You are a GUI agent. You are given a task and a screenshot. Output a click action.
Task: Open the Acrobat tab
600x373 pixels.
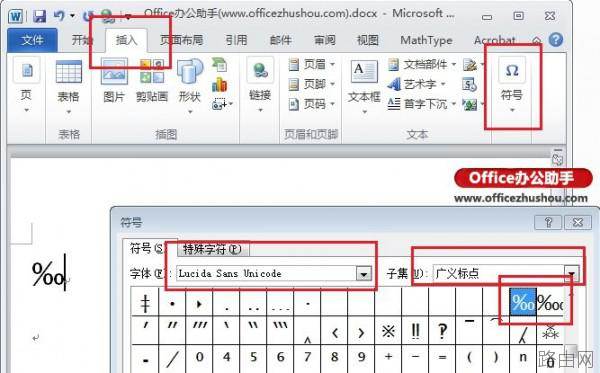coord(494,40)
